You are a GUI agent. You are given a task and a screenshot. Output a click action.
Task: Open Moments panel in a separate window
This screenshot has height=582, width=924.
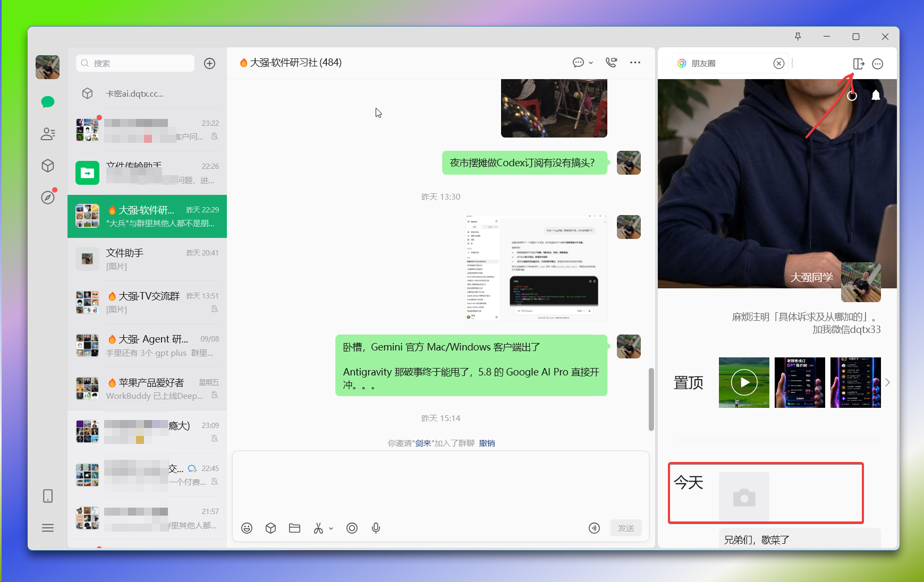[859, 64]
